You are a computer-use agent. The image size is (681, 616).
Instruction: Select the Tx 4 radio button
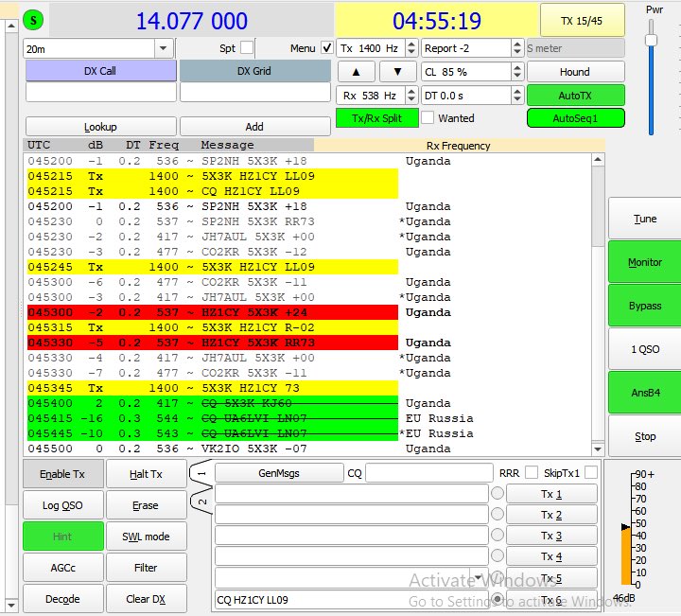(x=498, y=555)
